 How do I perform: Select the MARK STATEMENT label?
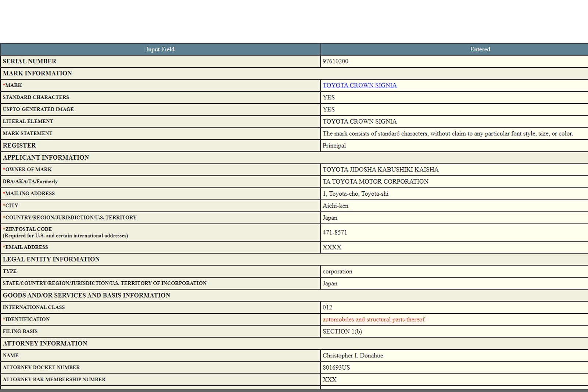[x=28, y=133]
